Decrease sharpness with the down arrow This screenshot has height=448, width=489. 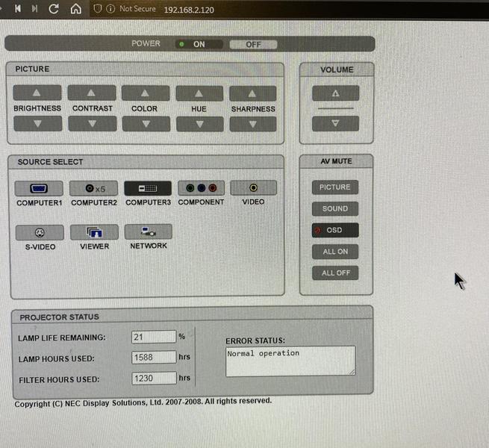pos(253,124)
